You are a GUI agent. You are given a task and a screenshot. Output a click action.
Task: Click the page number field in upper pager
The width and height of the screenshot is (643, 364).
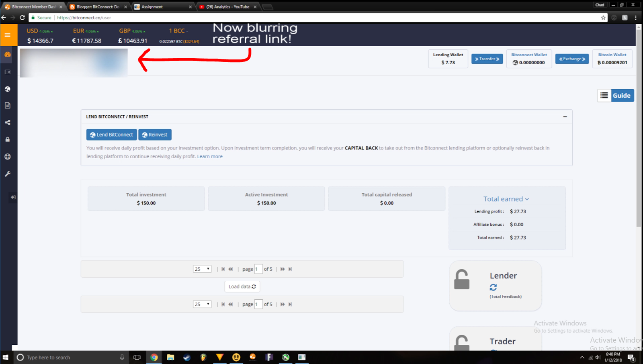coord(258,269)
